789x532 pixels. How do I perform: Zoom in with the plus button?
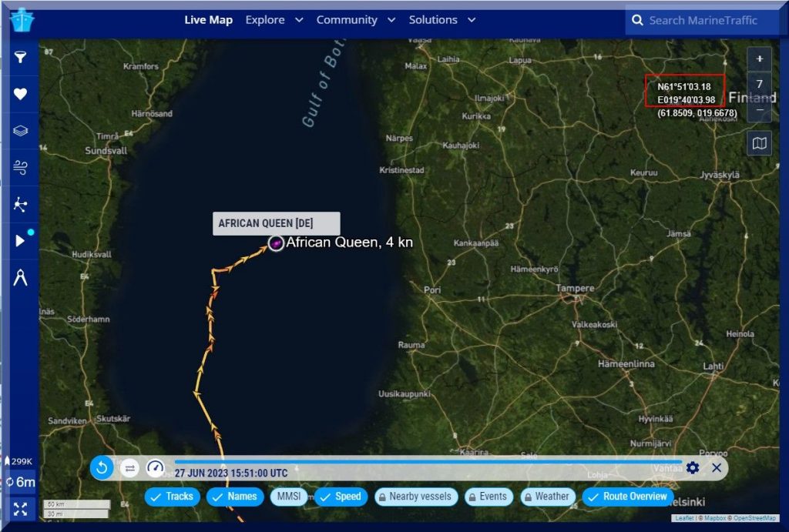pos(760,59)
